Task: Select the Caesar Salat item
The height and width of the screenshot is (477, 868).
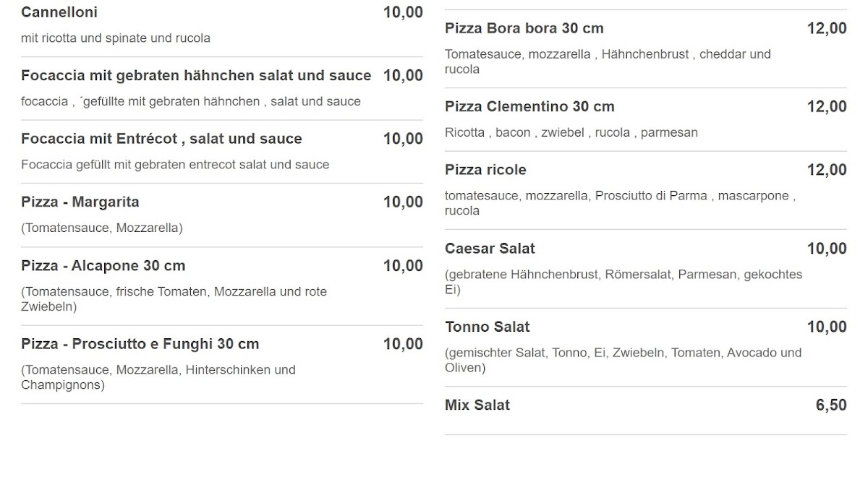Action: (x=645, y=269)
